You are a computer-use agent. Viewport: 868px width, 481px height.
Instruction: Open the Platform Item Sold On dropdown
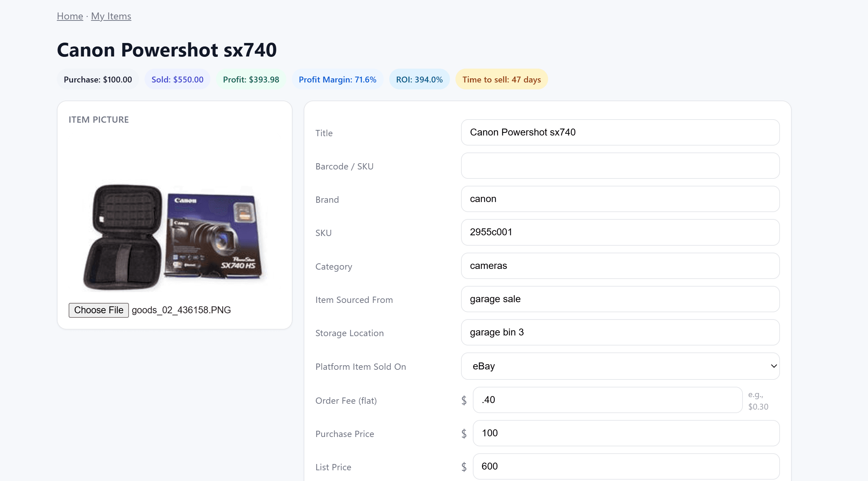pyautogui.click(x=620, y=366)
